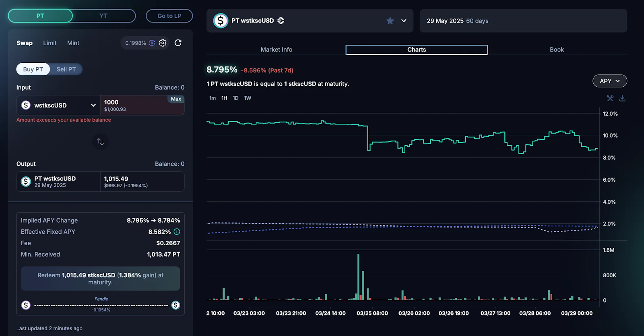644x336 pixels.
Task: Open the Limit tab
Action: pyautogui.click(x=50, y=43)
